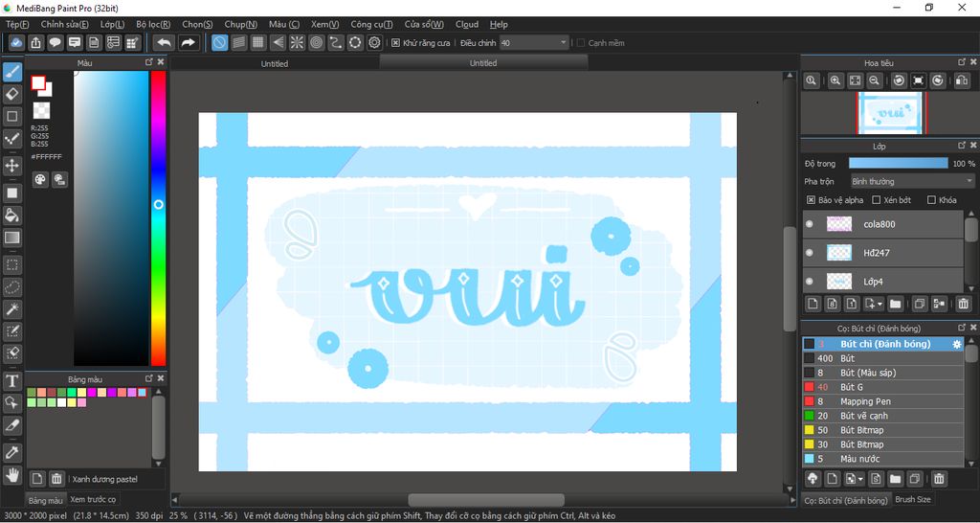Toggle Khử răng cưa checkbox
The image size is (980, 523).
395,43
